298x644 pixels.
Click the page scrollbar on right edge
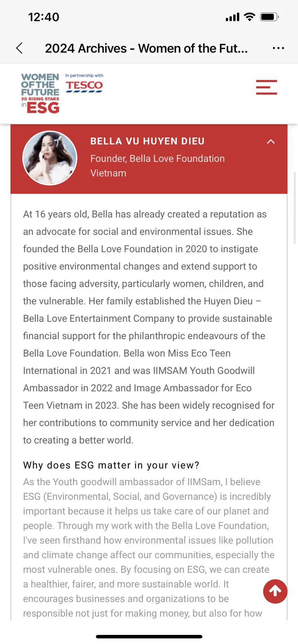[295, 208]
